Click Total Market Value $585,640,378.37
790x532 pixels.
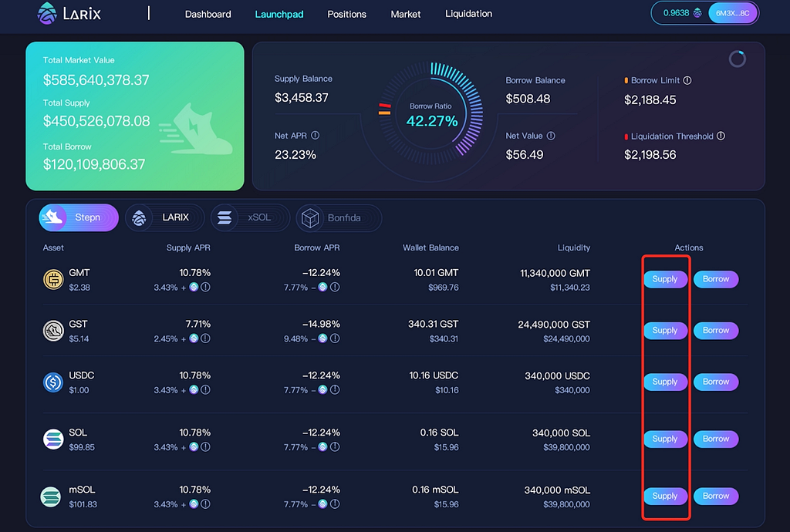tap(96, 80)
